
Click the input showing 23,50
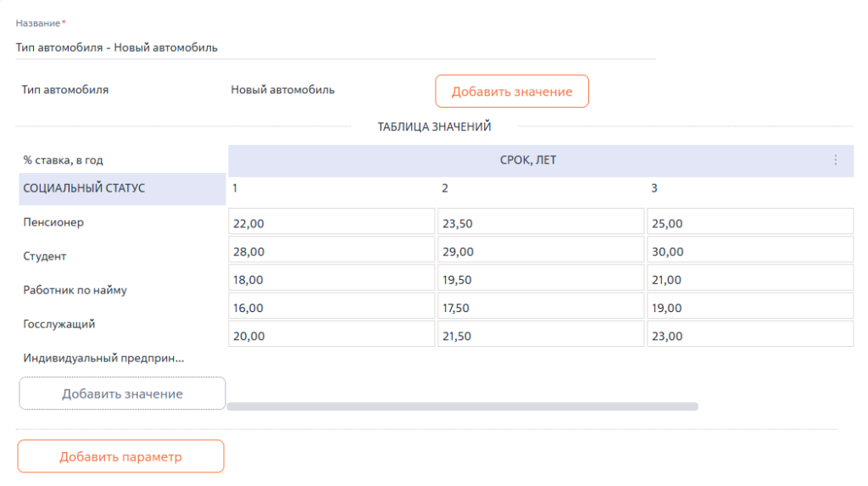point(541,223)
